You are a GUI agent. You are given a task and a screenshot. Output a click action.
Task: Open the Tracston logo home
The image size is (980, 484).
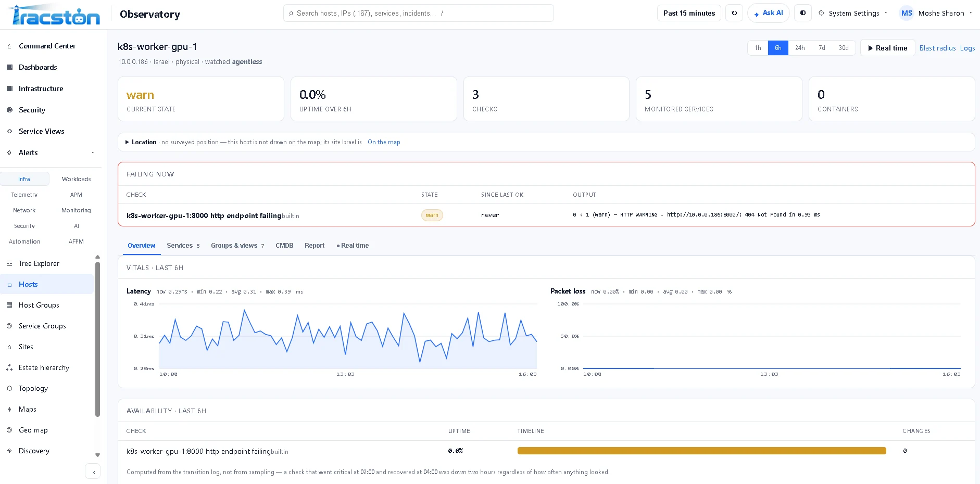point(55,15)
